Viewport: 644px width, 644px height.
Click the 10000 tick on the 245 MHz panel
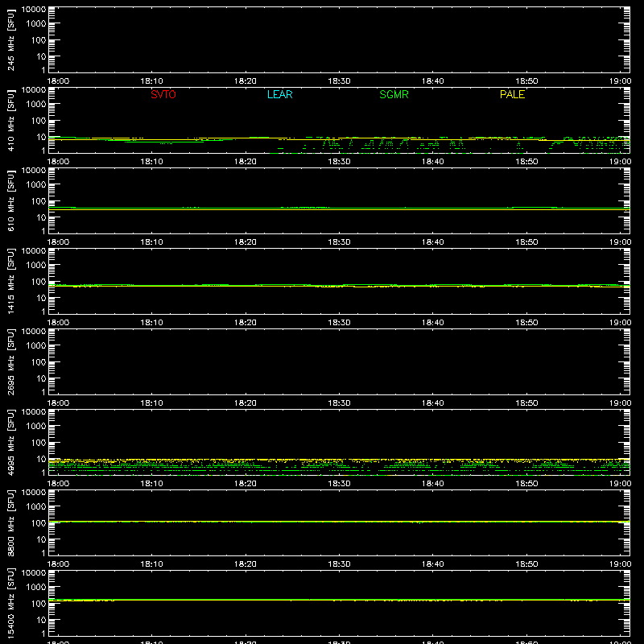click(x=34, y=10)
